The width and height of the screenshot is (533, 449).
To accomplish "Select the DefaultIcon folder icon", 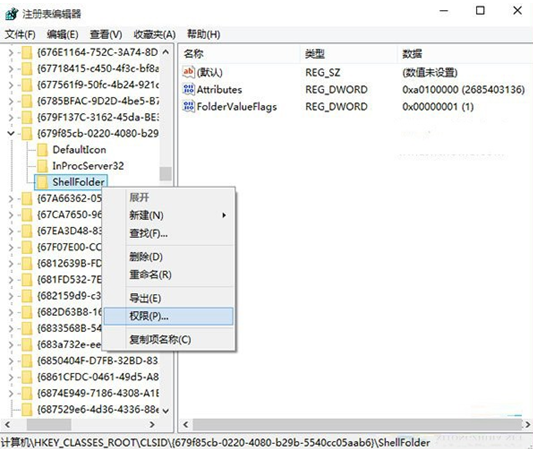I will click(42, 150).
